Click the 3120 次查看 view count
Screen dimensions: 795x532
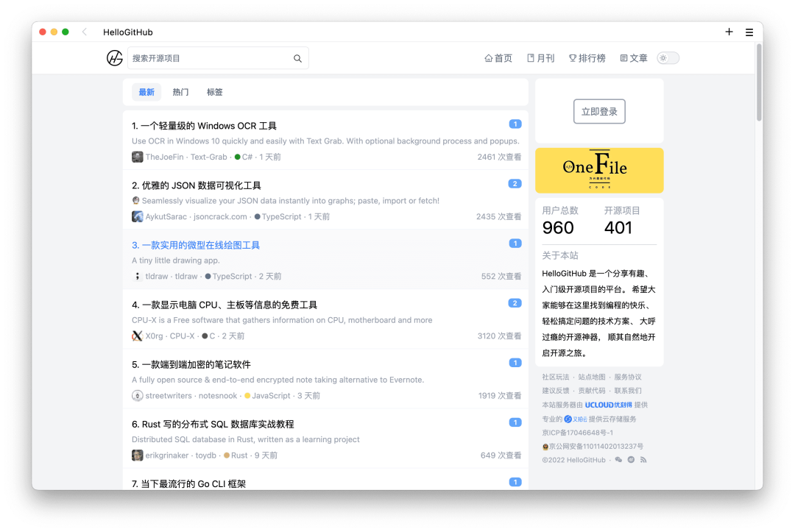499,336
